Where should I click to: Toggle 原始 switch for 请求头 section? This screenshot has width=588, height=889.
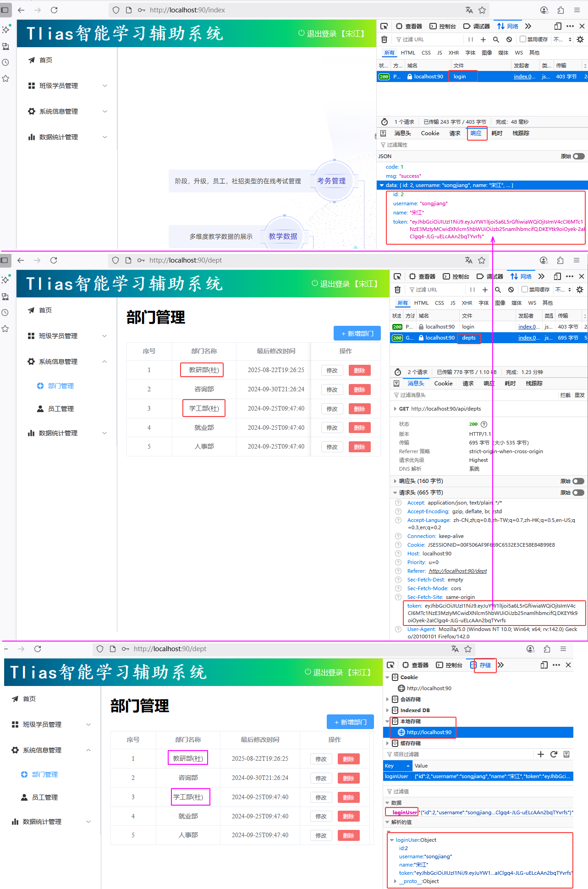578,493
